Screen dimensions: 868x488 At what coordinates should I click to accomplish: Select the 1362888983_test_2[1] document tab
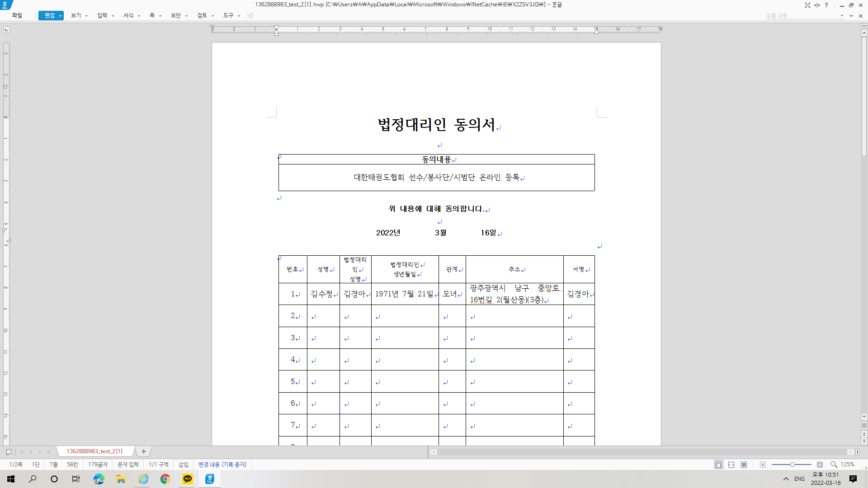[x=94, y=451]
